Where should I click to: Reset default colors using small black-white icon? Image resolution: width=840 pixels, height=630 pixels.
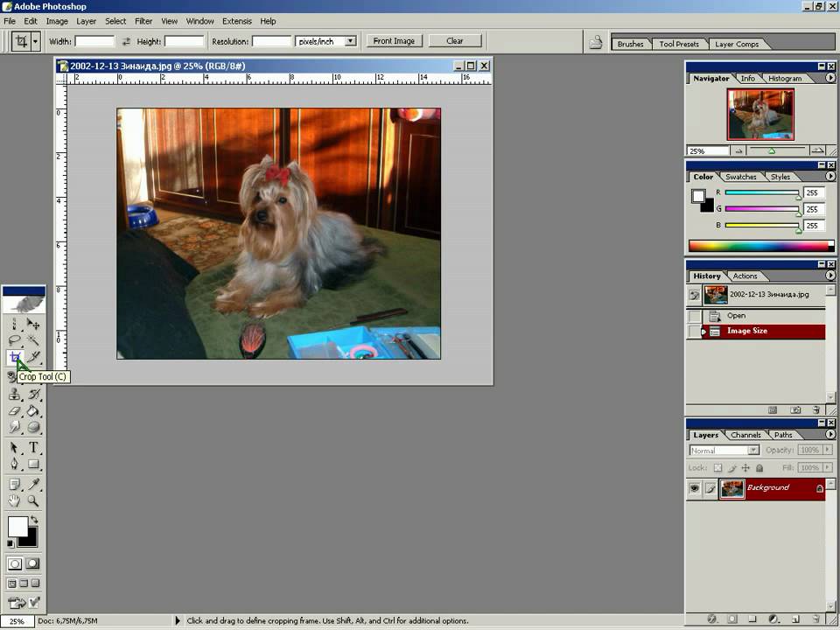[x=10, y=543]
